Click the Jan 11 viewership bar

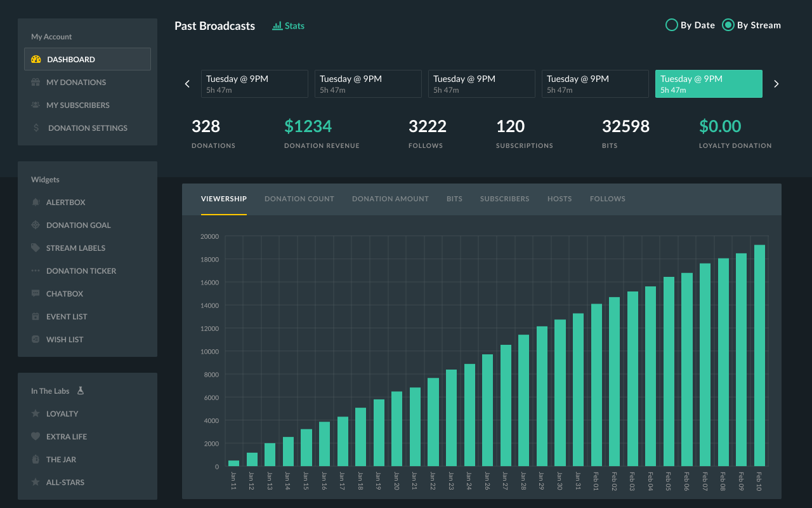tap(234, 464)
